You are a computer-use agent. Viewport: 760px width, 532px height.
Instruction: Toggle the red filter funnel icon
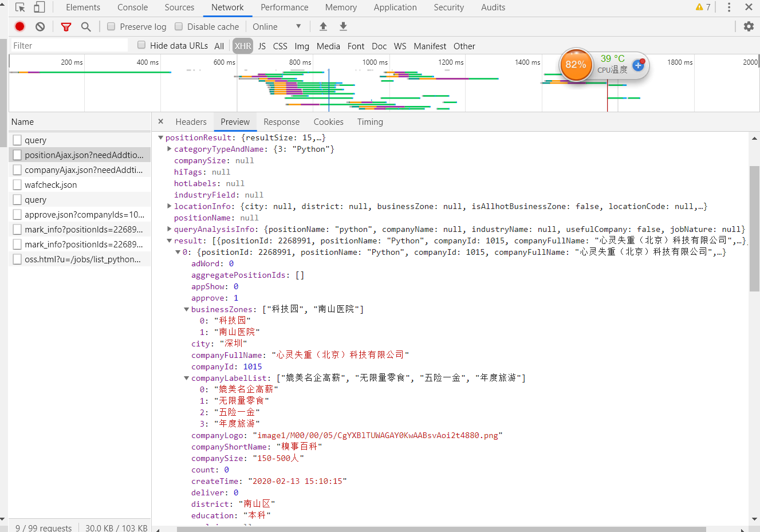point(66,27)
